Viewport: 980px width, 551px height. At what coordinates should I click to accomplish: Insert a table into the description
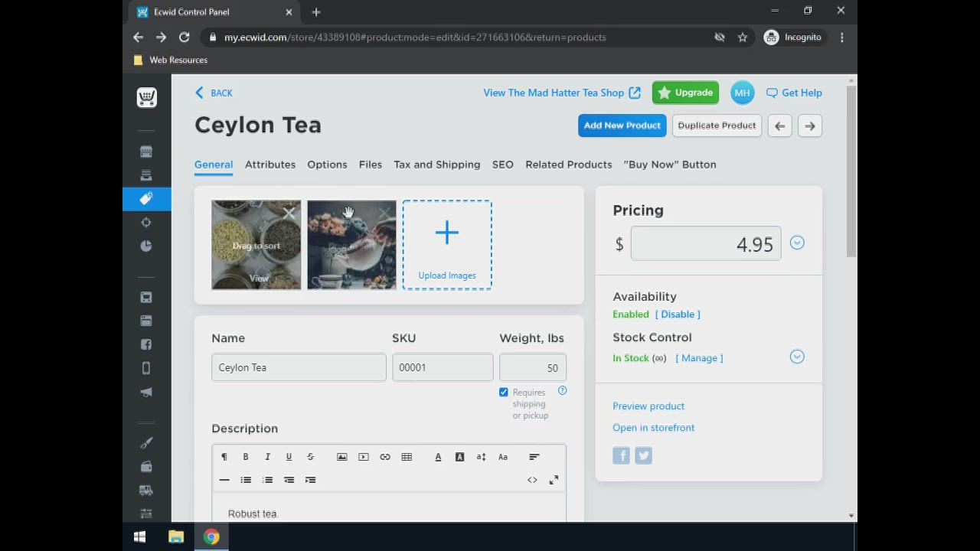(x=407, y=457)
